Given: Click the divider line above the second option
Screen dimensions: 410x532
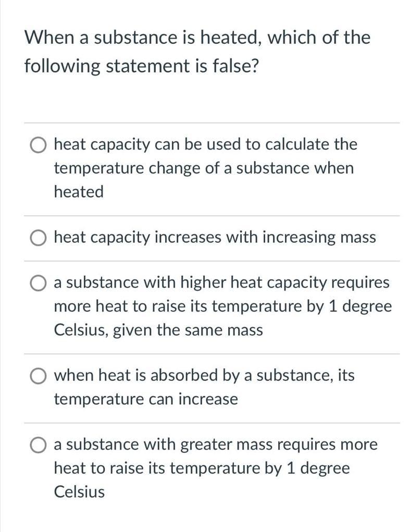Looking at the screenshot, I should 208,214.
